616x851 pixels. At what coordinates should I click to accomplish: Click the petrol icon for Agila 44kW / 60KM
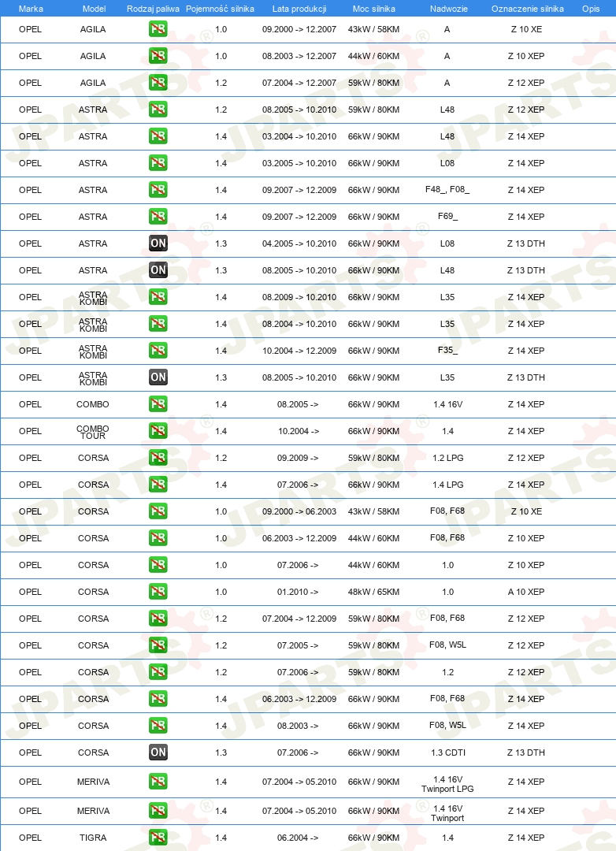158,55
